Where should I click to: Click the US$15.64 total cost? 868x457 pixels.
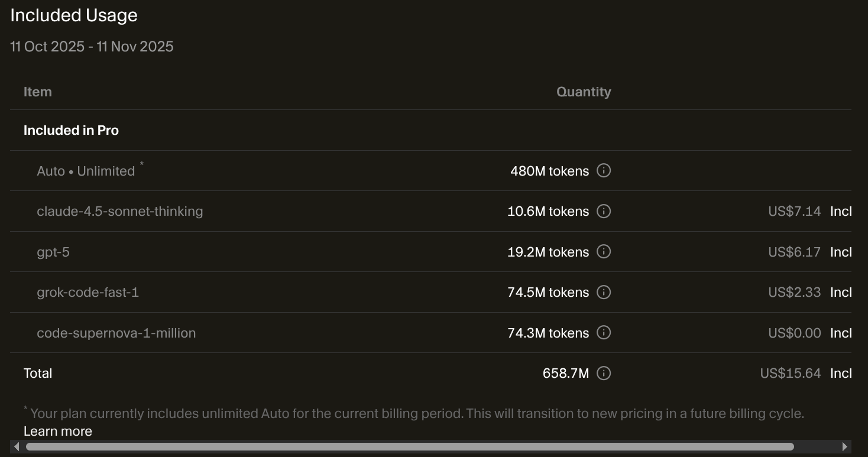tap(790, 374)
